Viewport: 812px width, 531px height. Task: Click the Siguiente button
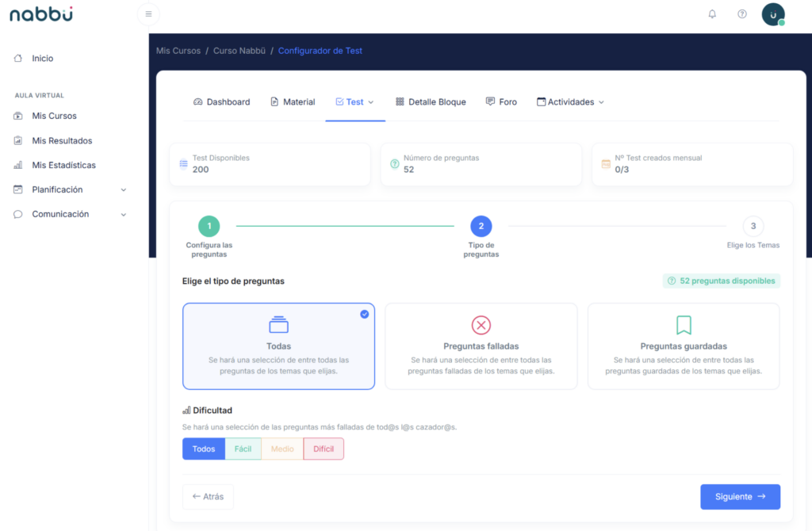coord(740,497)
